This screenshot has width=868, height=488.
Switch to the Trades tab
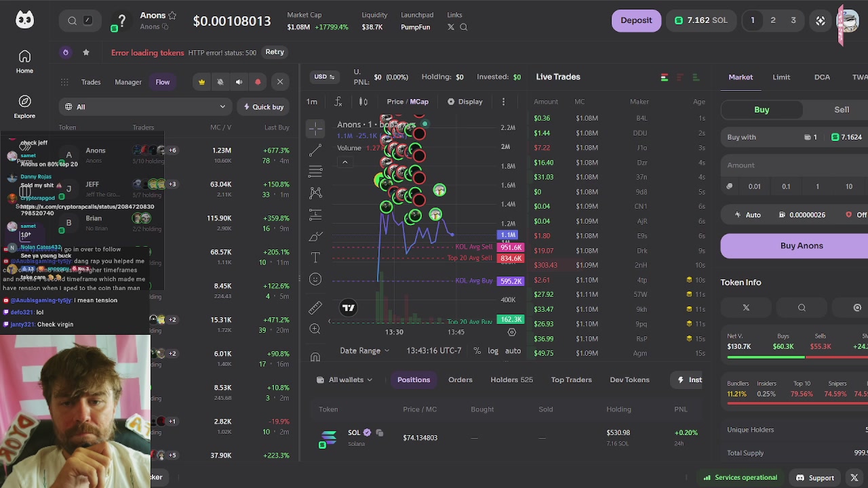[91, 82]
